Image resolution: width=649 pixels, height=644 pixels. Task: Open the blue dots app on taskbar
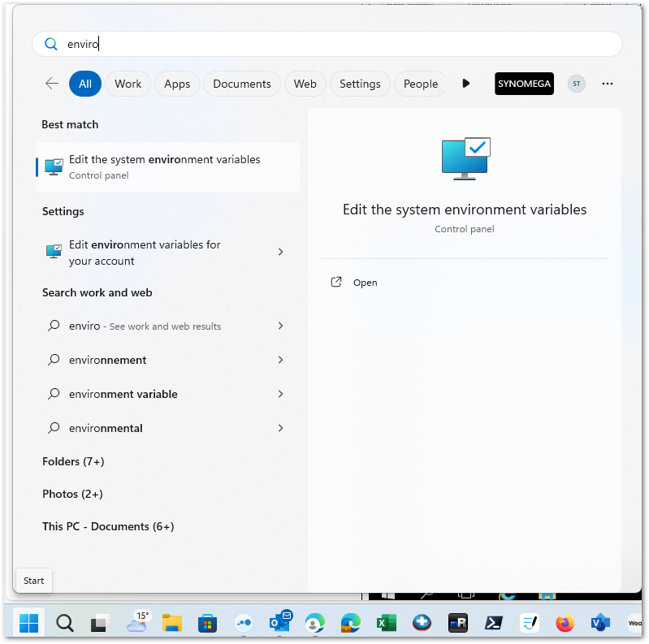tap(244, 623)
